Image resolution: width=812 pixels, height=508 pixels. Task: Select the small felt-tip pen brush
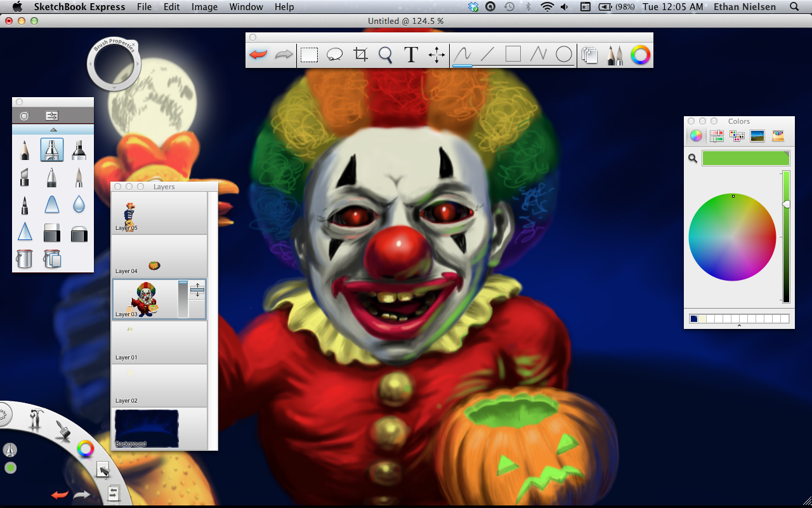(x=24, y=205)
